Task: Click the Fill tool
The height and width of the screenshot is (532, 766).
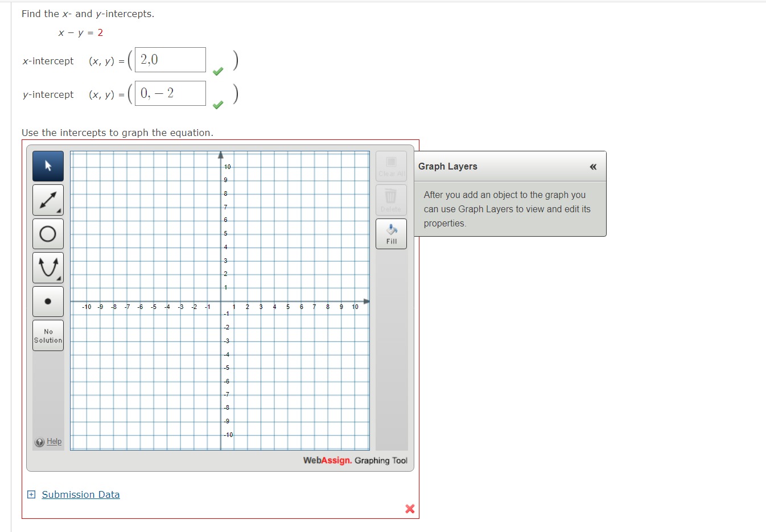Action: point(391,233)
